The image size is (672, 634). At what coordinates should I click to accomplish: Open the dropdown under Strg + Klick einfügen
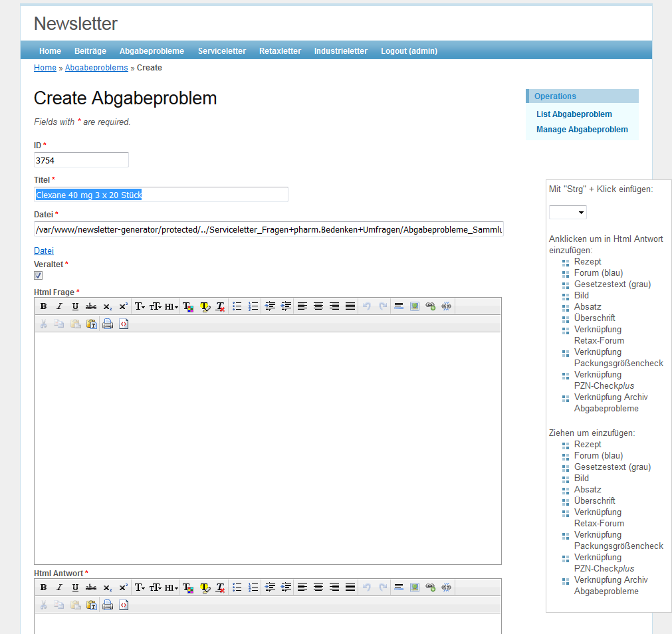pyautogui.click(x=568, y=213)
